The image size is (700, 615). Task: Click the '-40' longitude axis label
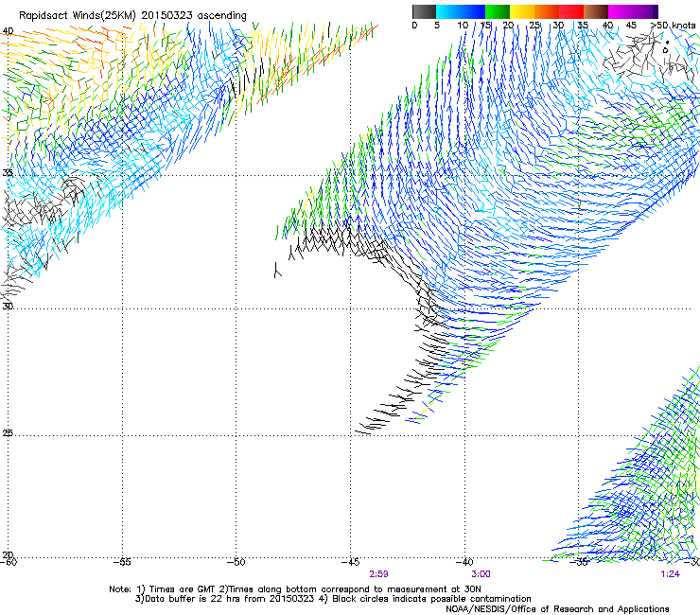tap(464, 562)
